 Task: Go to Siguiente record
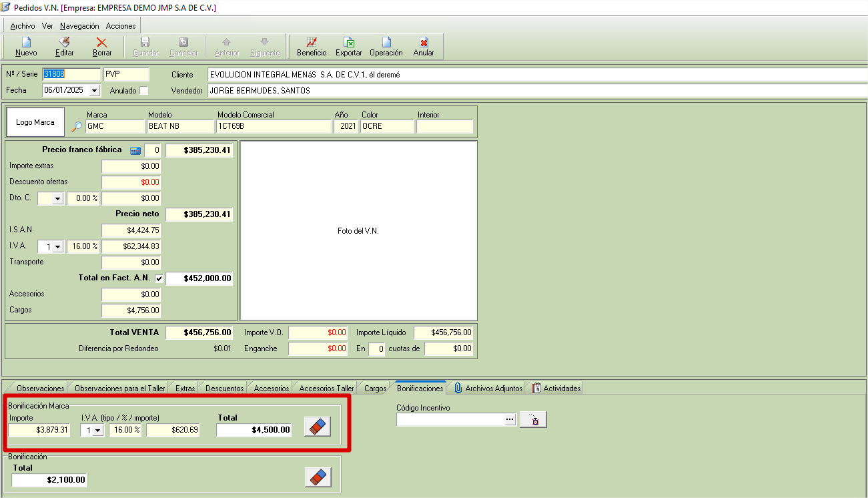(265, 47)
